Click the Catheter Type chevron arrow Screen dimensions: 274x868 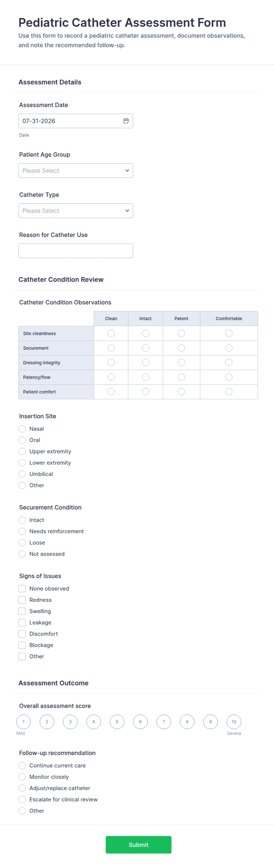127,211
